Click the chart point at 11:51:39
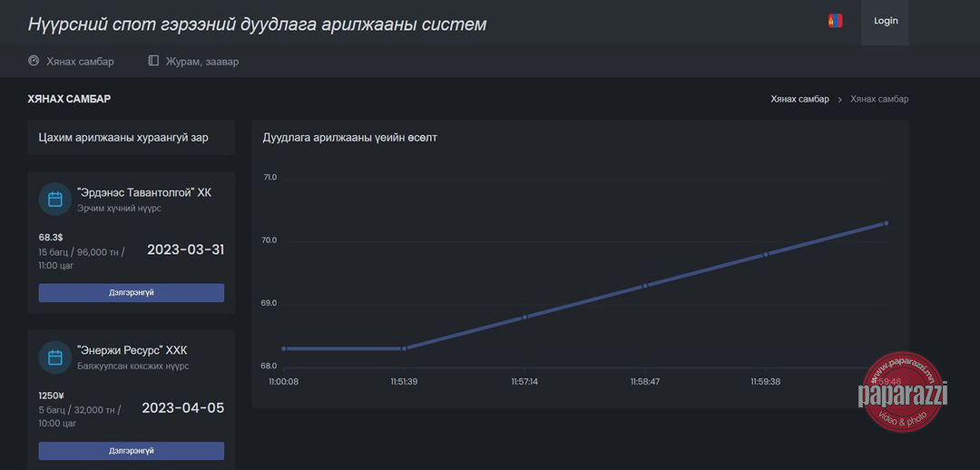The width and height of the screenshot is (980, 470). click(x=404, y=348)
